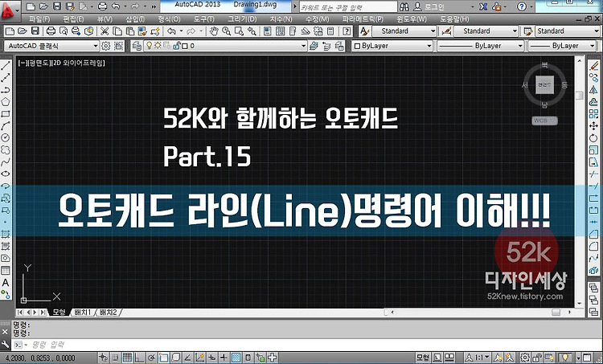Select the Pan hand tool
Viewport: 603px width, 364px height.
213,31
